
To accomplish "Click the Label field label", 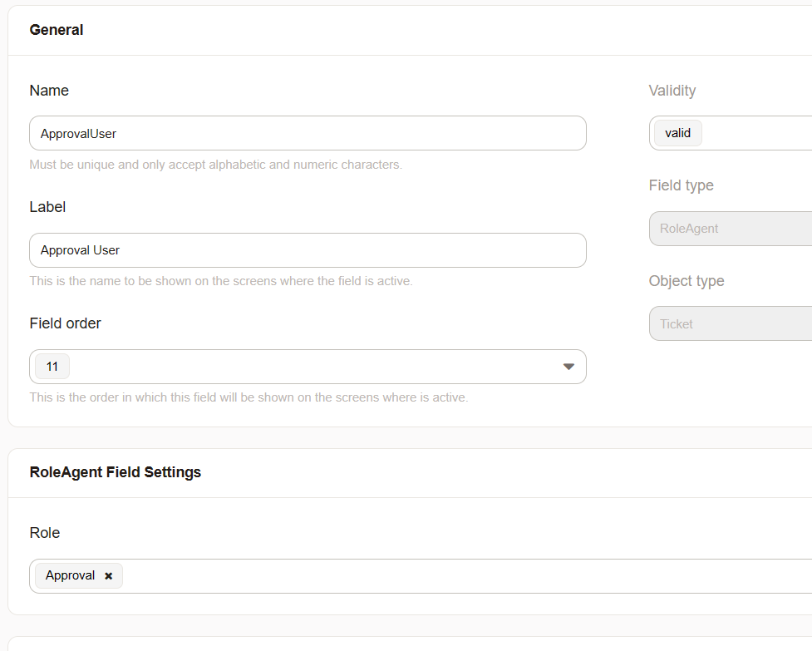I will coord(47,207).
